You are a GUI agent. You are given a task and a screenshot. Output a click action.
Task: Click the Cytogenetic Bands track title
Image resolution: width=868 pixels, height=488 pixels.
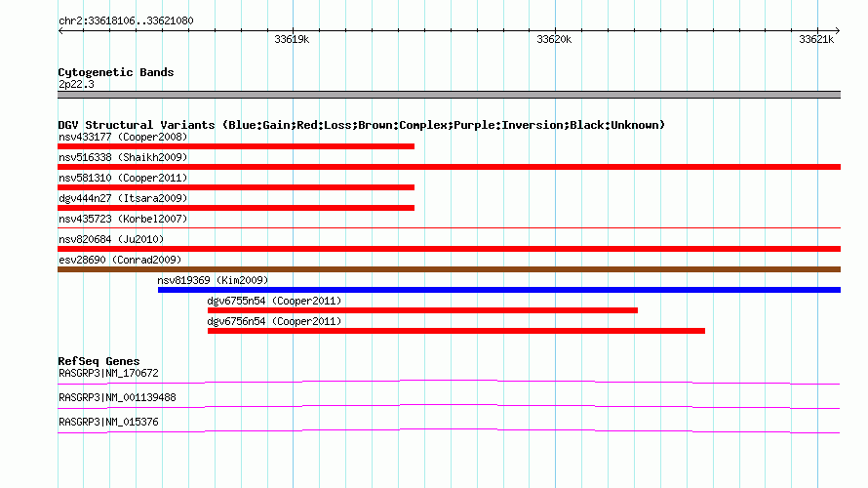116,72
